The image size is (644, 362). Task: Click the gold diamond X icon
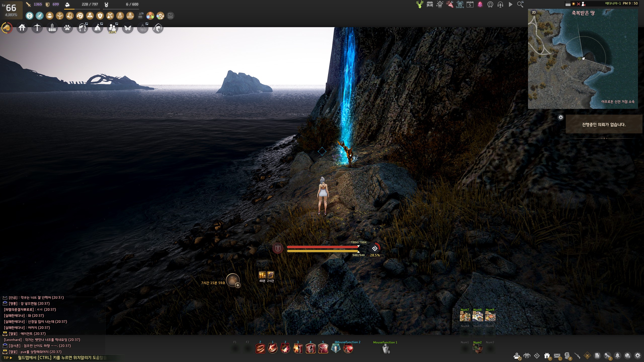(x=587, y=356)
